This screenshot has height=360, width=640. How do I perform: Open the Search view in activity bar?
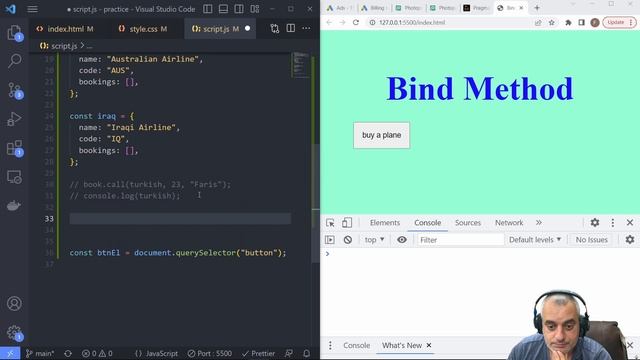[14, 61]
